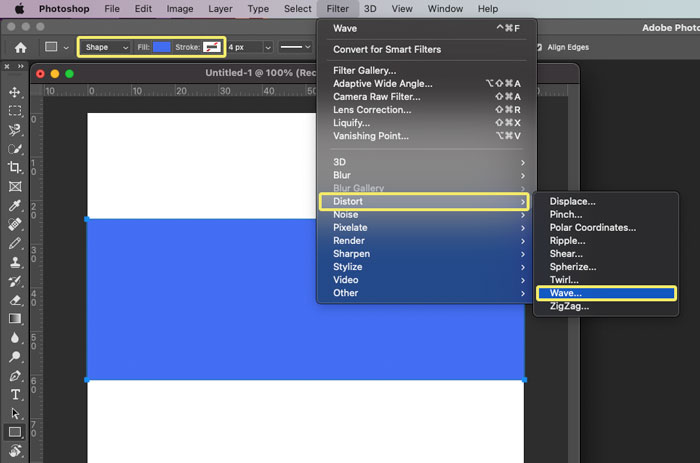Select the Brush tool
The height and width of the screenshot is (463, 700).
15,243
